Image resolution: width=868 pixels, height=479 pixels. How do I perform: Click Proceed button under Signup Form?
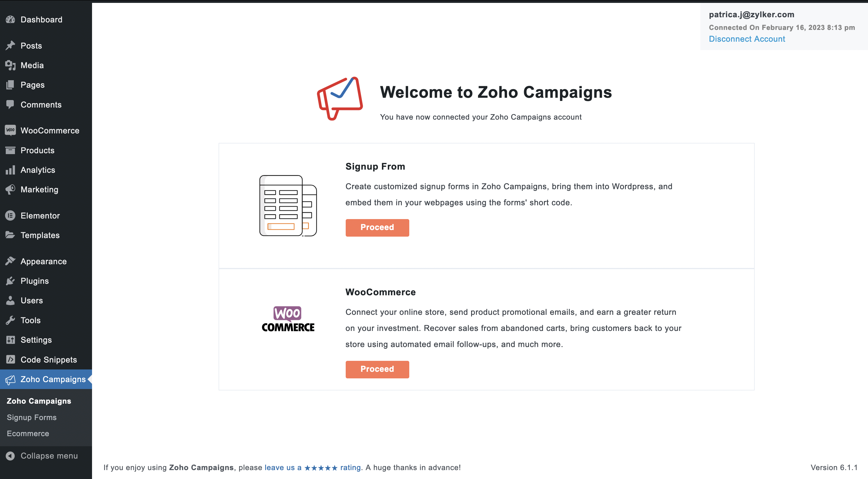point(376,228)
